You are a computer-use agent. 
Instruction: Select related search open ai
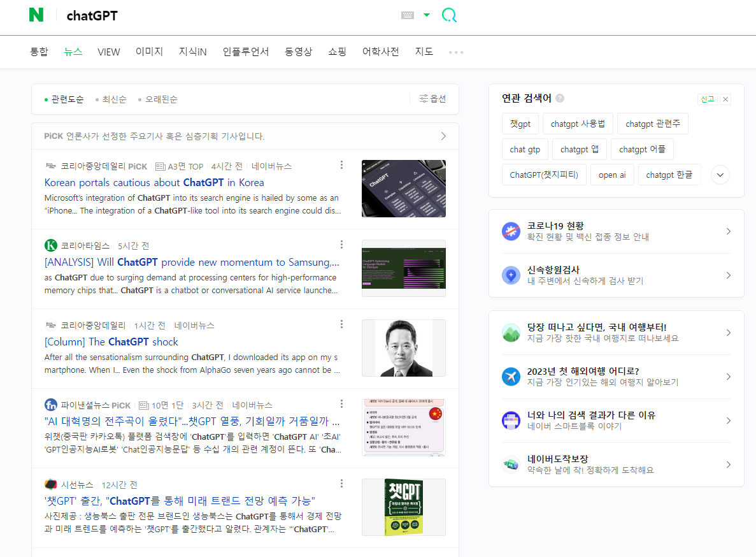click(612, 175)
